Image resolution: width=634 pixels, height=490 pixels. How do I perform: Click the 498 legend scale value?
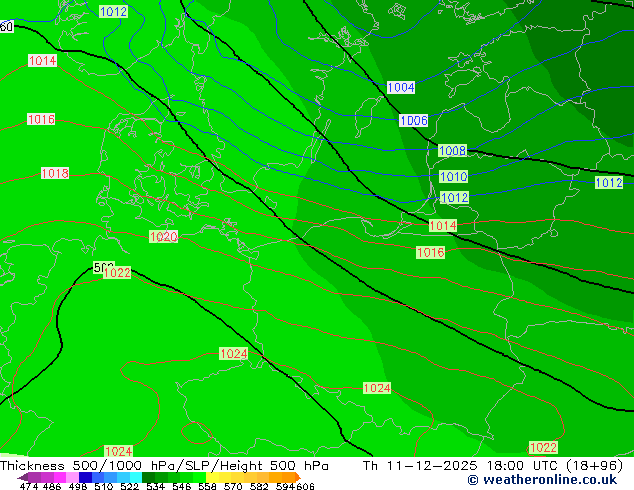(78, 486)
